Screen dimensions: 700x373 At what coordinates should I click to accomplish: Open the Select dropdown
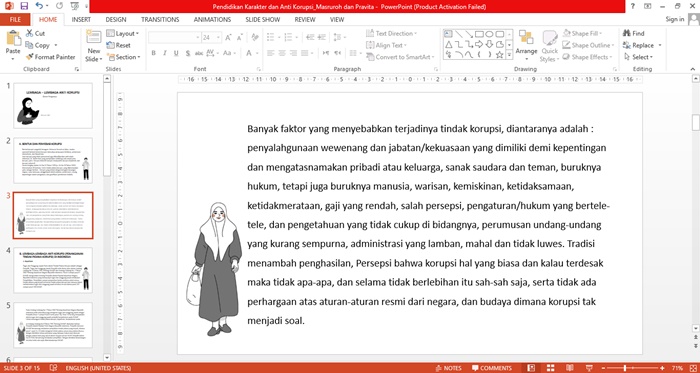point(638,57)
